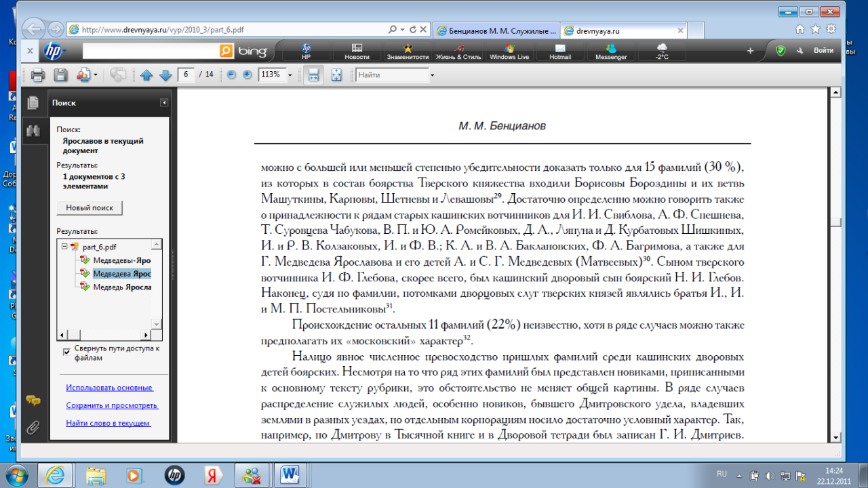Open Сохранить и просмотреть link
Image resolution: width=868 pixels, height=488 pixels.
112,405
